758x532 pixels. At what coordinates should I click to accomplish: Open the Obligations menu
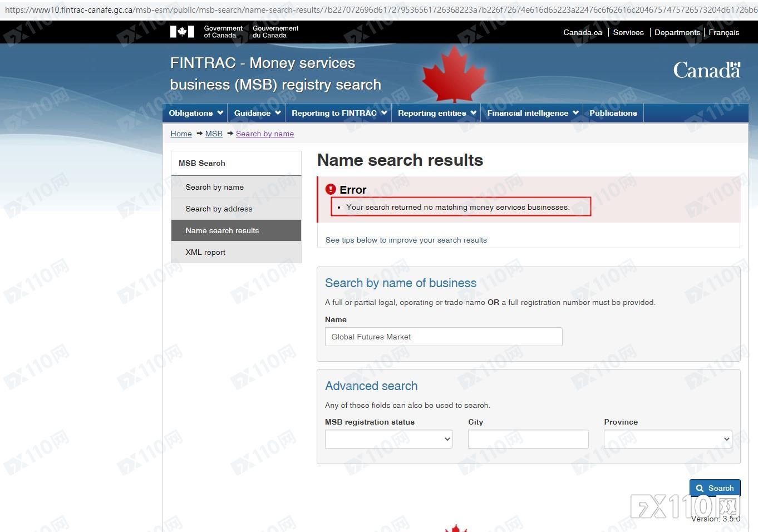[196, 113]
